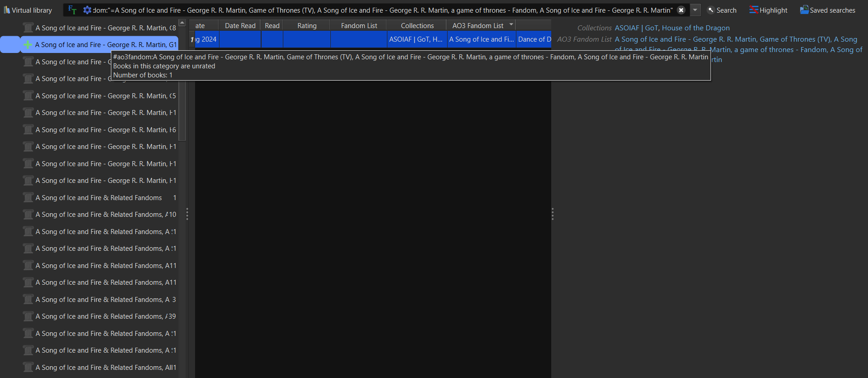Select the George R. R. Martin tag with count 5

click(x=100, y=96)
